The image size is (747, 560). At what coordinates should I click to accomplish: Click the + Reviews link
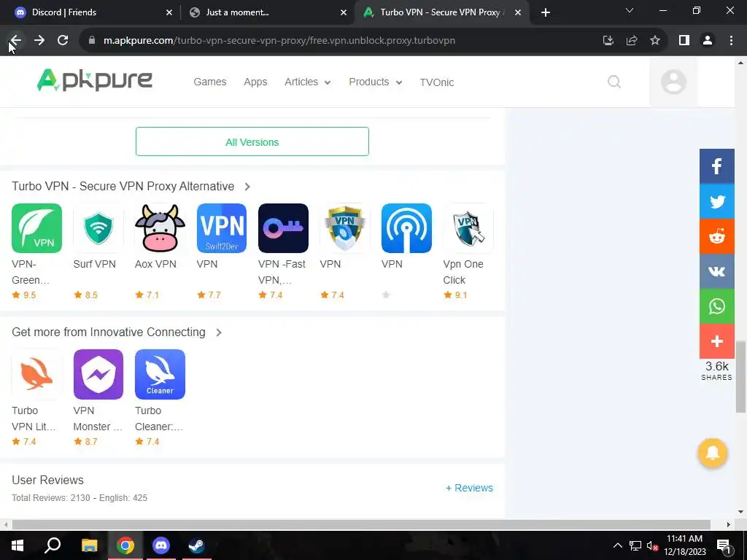pos(469,488)
